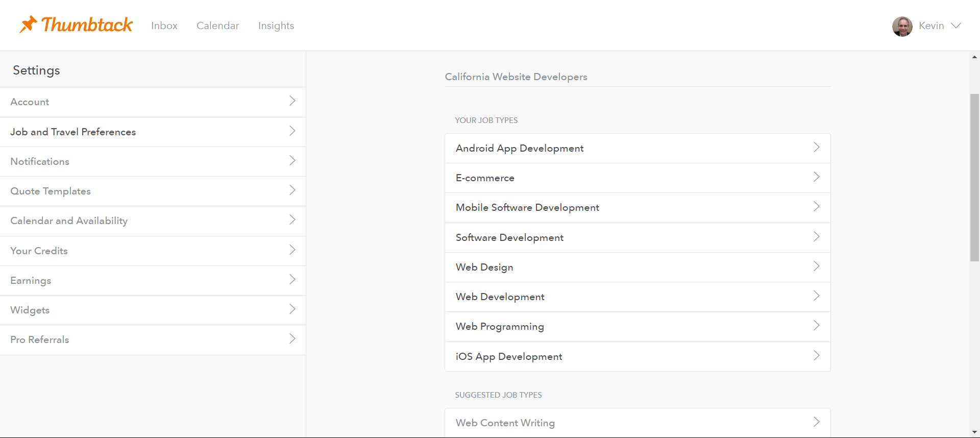Click the Web Design row arrow icon
This screenshot has width=980, height=438.
[816, 266]
